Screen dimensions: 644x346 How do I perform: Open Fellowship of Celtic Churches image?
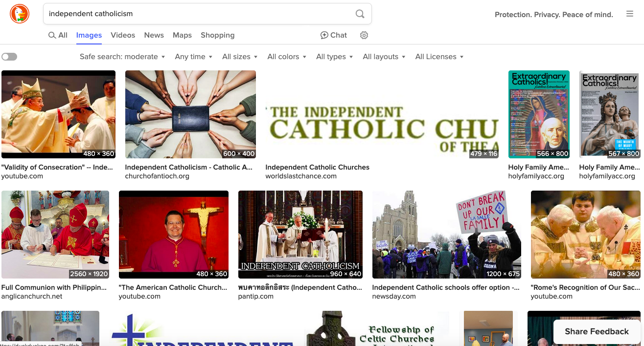pos(377,328)
